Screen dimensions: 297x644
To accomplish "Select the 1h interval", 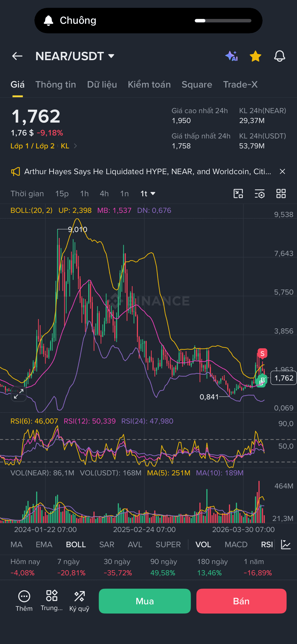I will (x=84, y=194).
